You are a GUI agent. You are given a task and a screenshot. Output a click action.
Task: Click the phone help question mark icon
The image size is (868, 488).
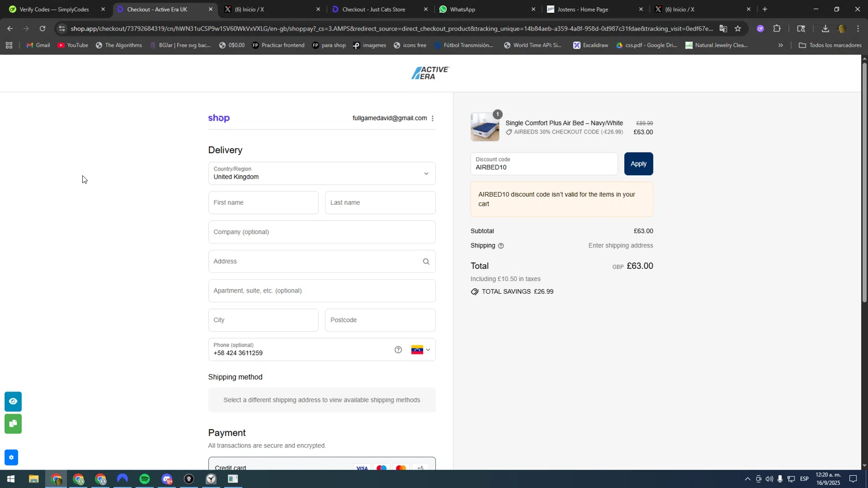398,350
